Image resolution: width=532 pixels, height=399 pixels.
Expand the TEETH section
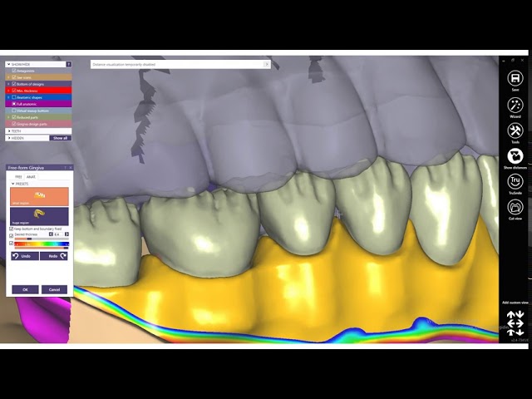8,131
